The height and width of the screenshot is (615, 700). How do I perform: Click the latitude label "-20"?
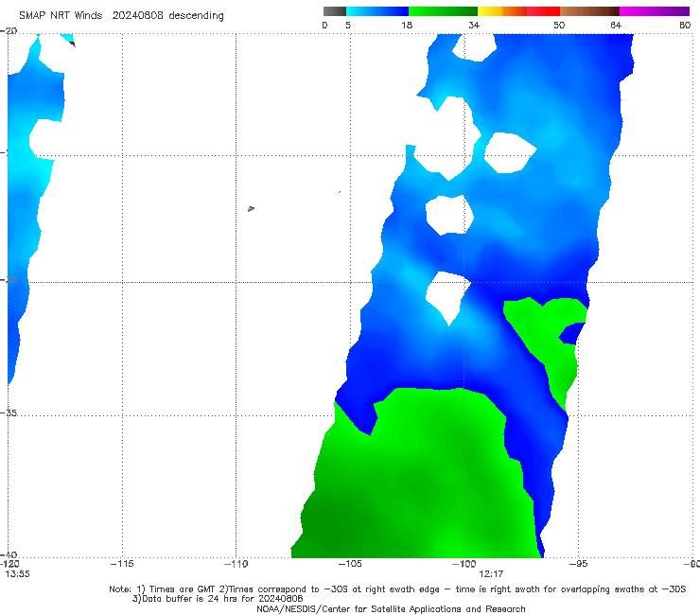[9, 30]
